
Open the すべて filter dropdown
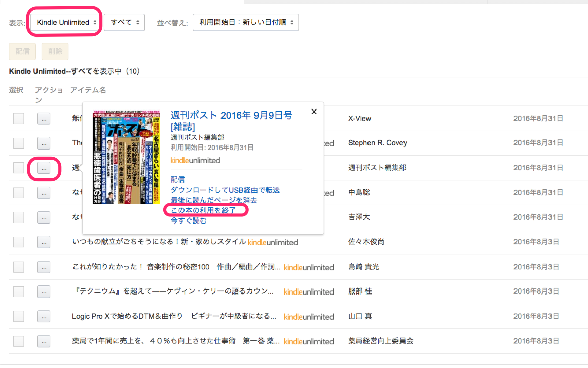coord(125,22)
